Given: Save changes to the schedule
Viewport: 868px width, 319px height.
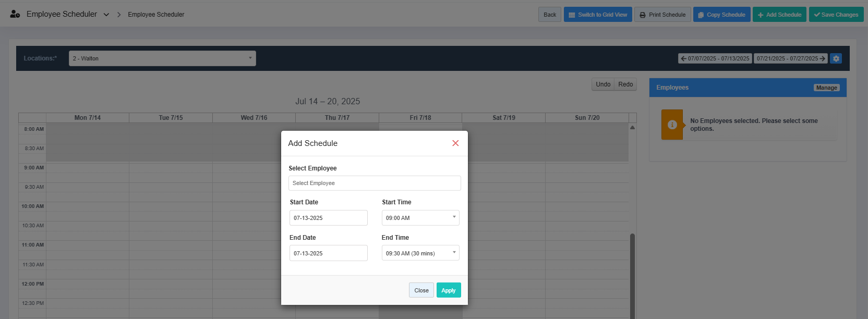Looking at the screenshot, I should 836,15.
